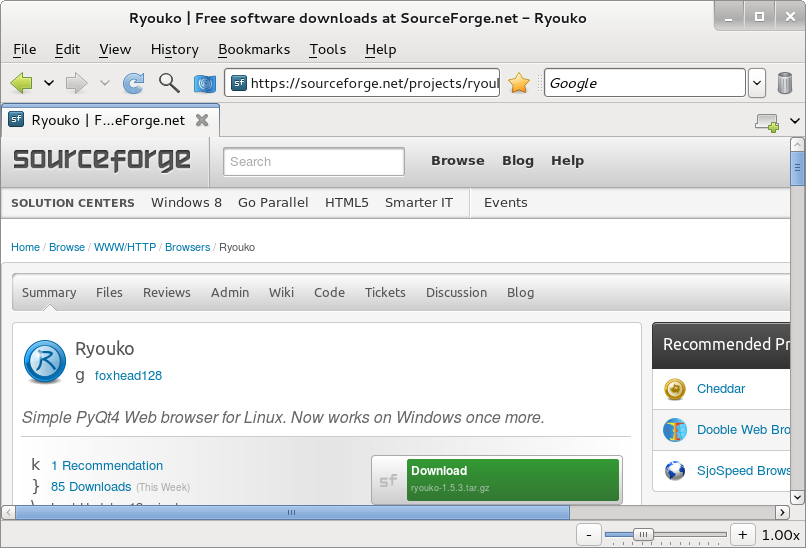Open the Smarter IT solution center
806x548 pixels.
[x=419, y=203]
